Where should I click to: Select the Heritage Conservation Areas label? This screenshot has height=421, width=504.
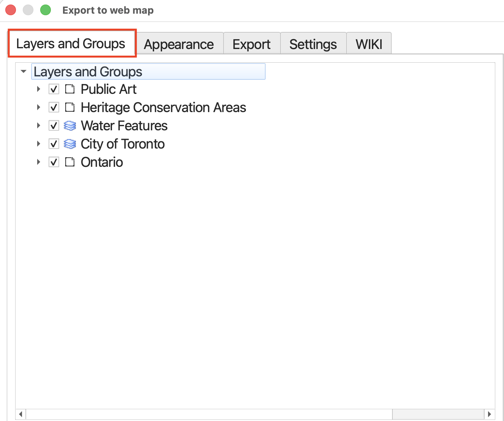[163, 108]
